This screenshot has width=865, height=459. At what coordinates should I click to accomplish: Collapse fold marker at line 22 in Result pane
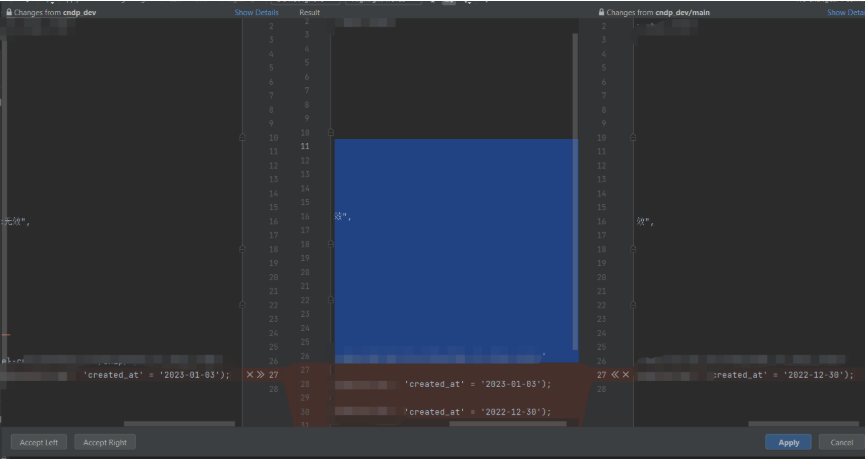(x=330, y=300)
